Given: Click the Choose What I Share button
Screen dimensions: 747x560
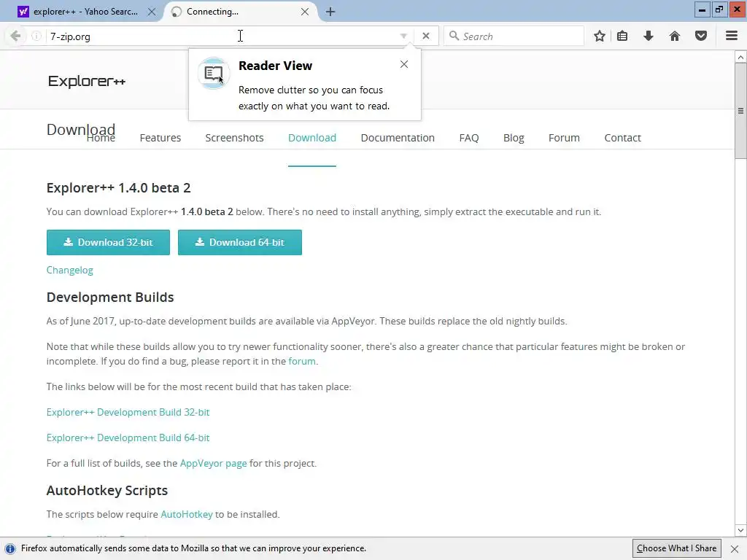Looking at the screenshot, I should tap(676, 548).
